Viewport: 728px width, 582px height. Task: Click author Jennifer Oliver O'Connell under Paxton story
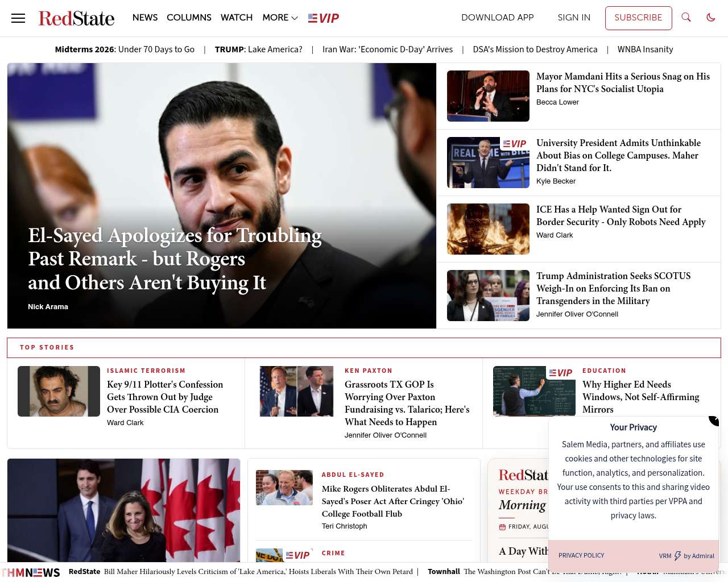[386, 435]
